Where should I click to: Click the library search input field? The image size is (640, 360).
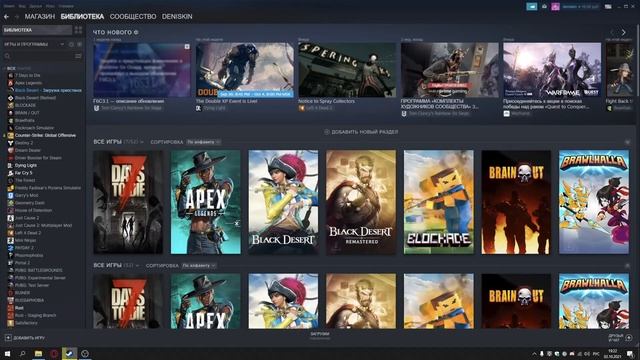point(42,56)
